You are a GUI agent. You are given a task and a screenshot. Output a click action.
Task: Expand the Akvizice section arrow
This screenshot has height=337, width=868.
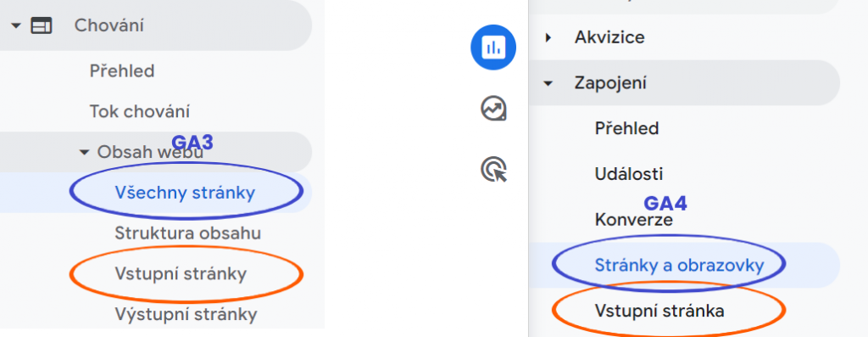(548, 37)
